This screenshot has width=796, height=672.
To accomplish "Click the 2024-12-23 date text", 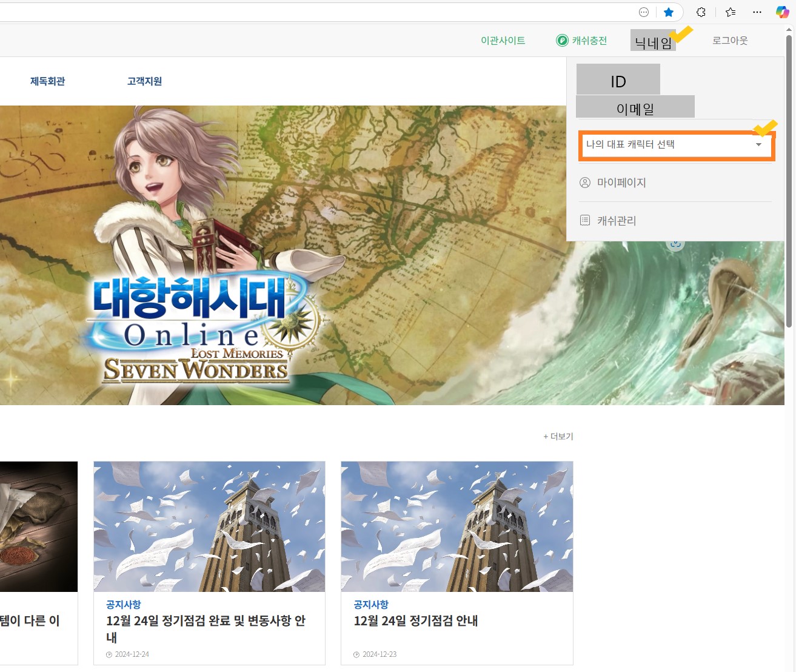I will (x=380, y=654).
